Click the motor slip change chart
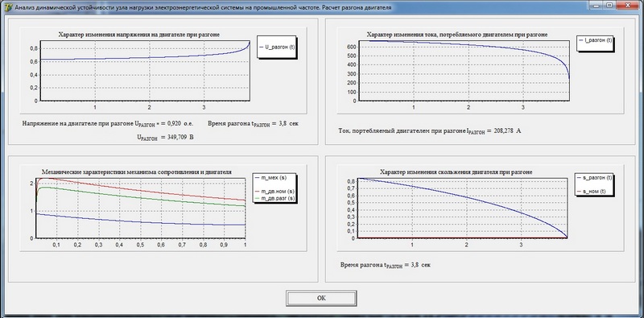 pos(462,208)
